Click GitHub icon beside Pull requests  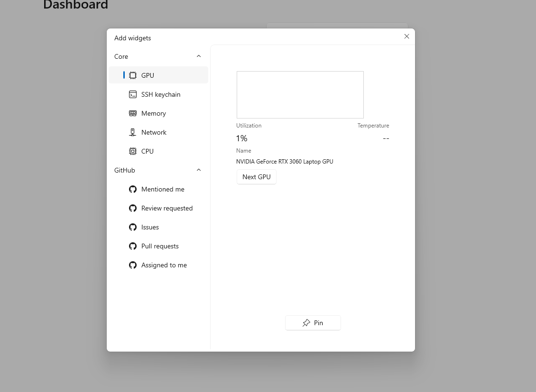pyautogui.click(x=133, y=246)
